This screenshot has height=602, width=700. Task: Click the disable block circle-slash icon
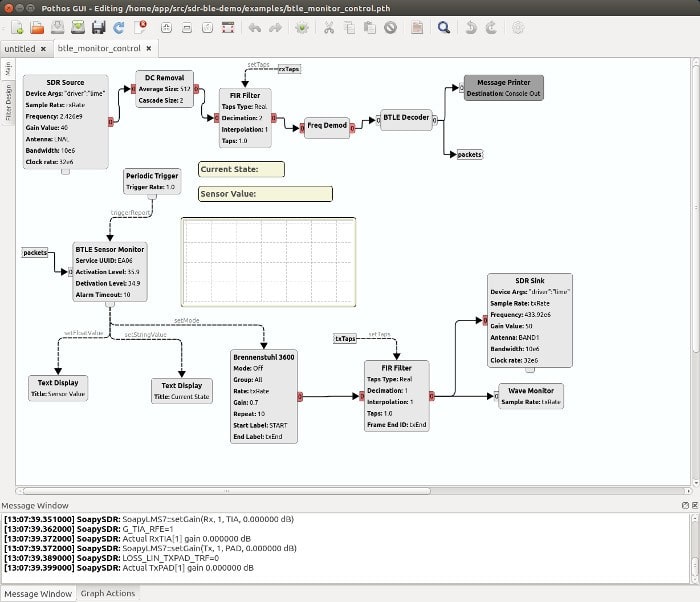pyautogui.click(x=391, y=28)
